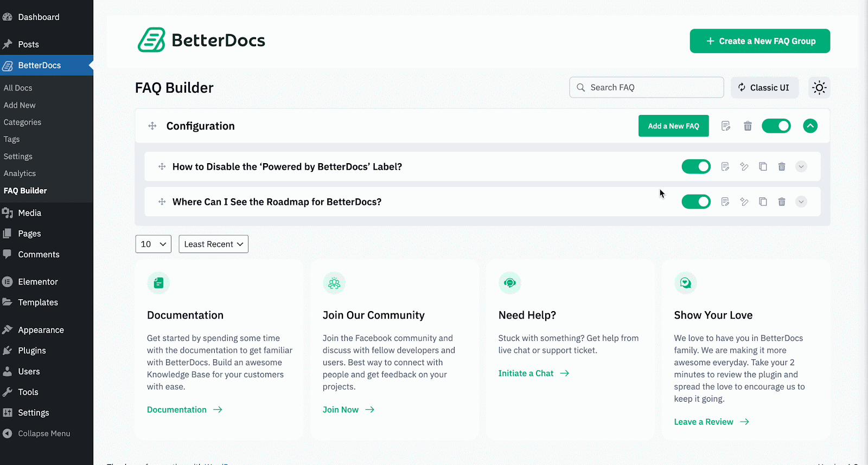Duplicate the 'How to Disable' FAQ via copy icon

pyautogui.click(x=763, y=166)
